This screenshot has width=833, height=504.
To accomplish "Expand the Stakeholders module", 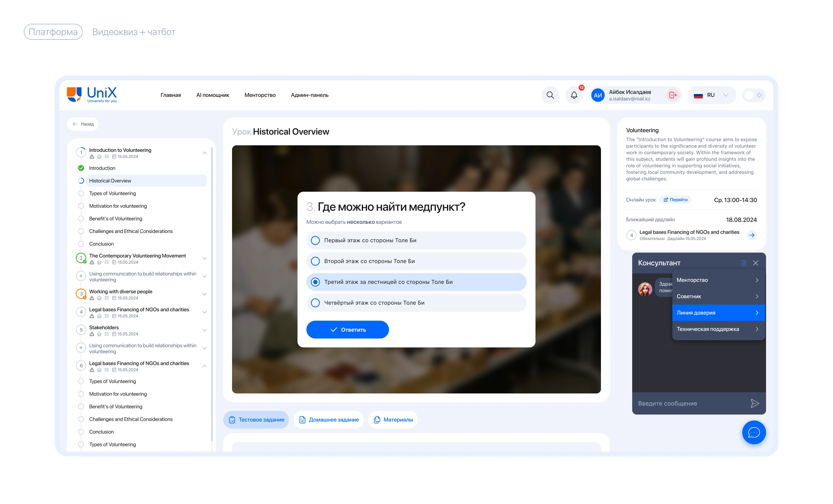I will point(205,330).
